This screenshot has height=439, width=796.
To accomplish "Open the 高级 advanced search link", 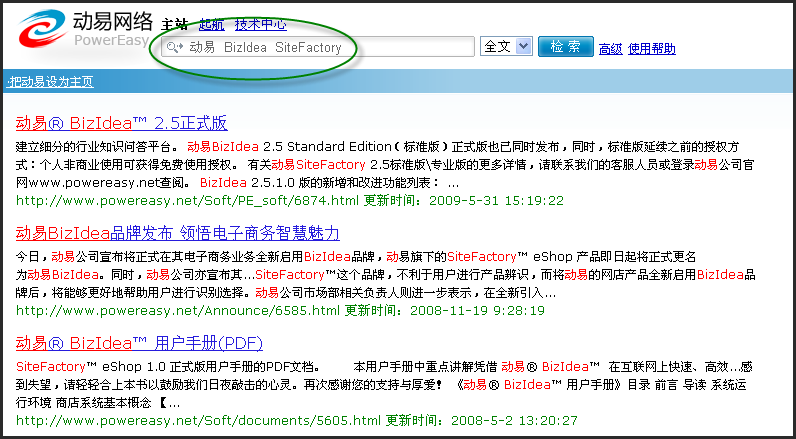I will (x=610, y=49).
